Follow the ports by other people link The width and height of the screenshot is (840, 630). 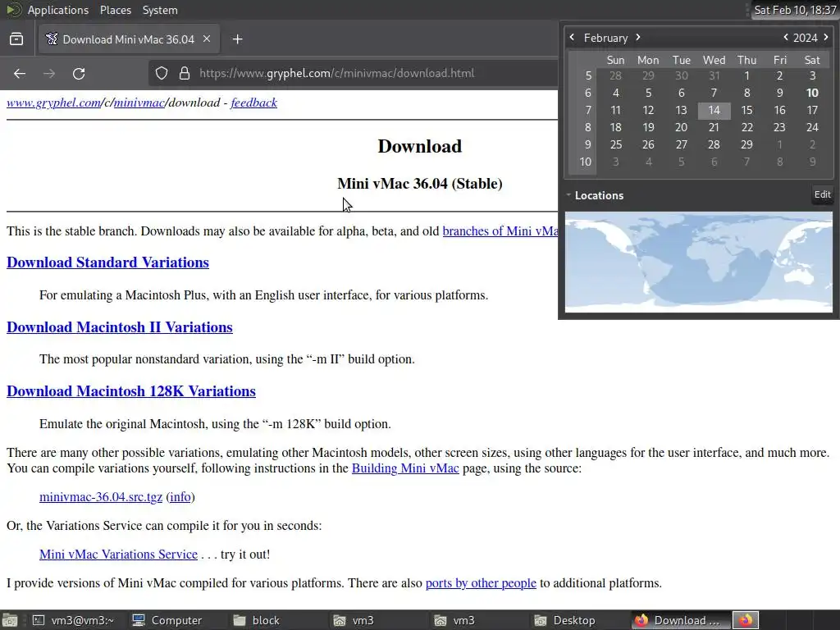pyautogui.click(x=481, y=583)
